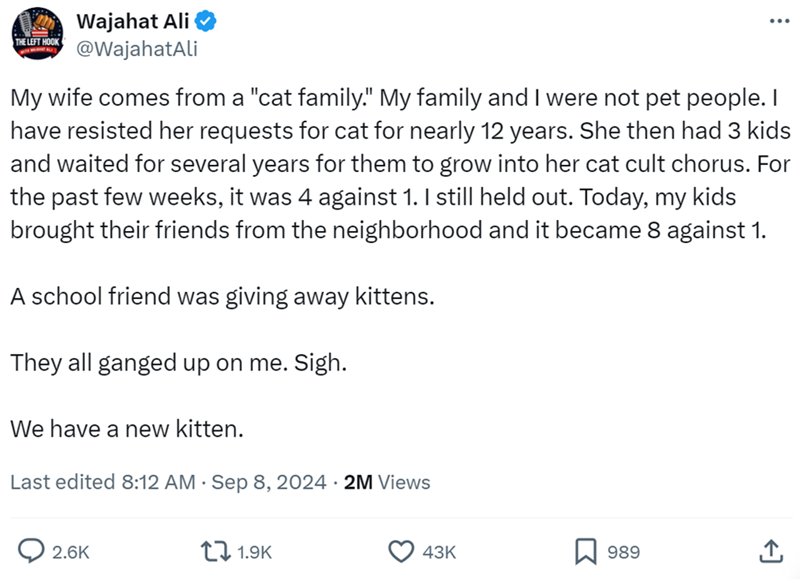
Task: View edit history via "Last edited"
Action: (x=62, y=482)
